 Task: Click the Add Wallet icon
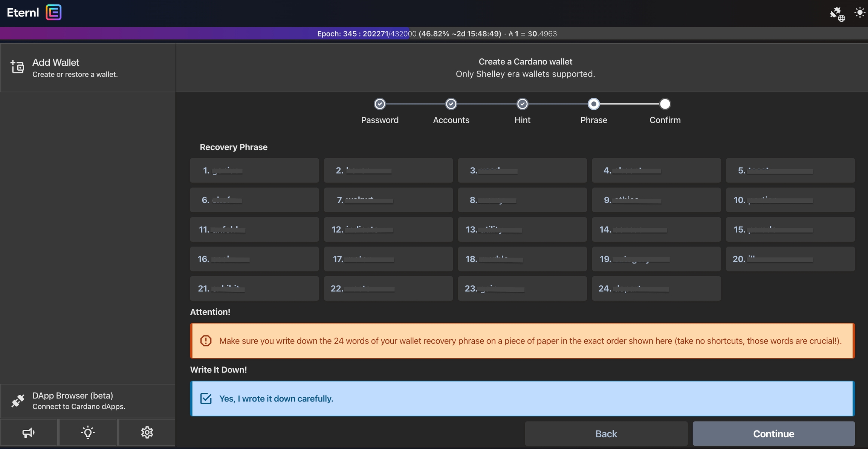tap(17, 67)
